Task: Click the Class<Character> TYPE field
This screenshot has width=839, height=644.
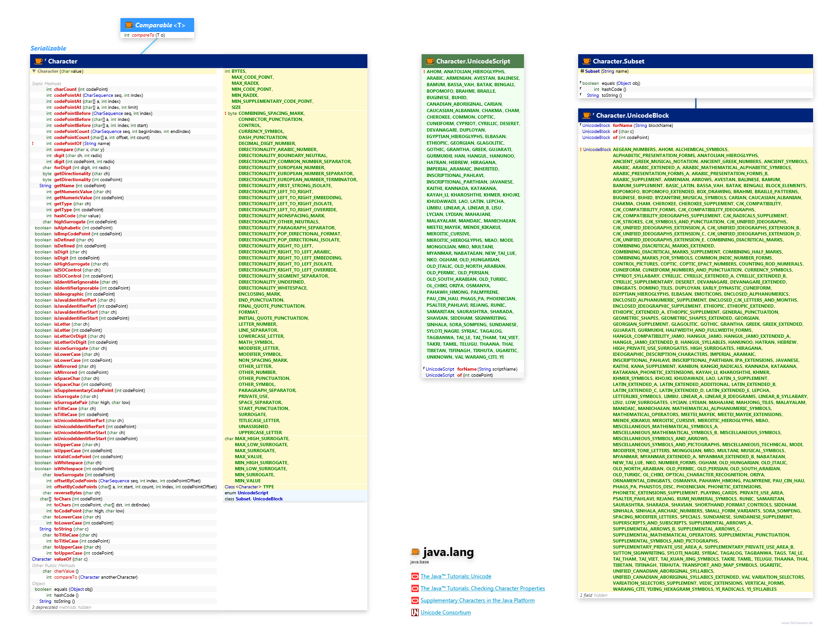Action: coord(249,487)
